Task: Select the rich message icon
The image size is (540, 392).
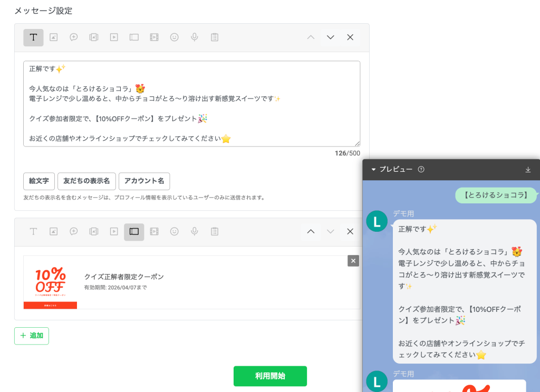Action: (94, 37)
